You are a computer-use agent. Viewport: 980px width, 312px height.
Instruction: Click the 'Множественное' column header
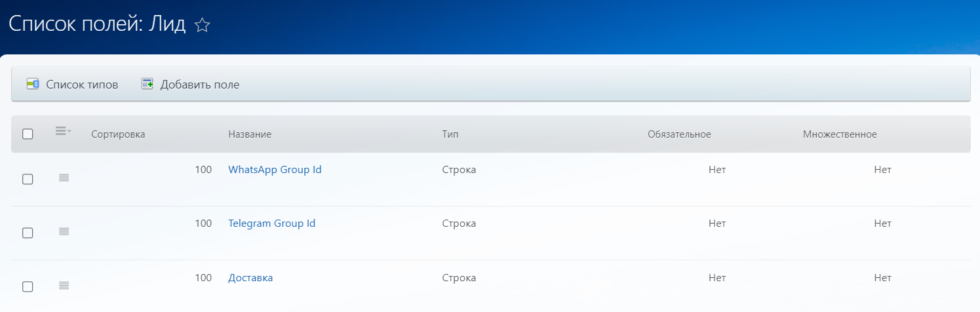[840, 134]
